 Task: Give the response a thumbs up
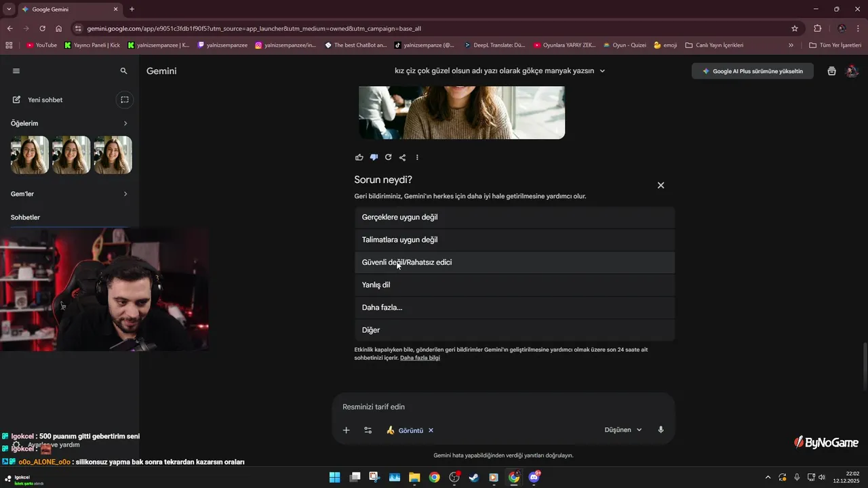(359, 157)
